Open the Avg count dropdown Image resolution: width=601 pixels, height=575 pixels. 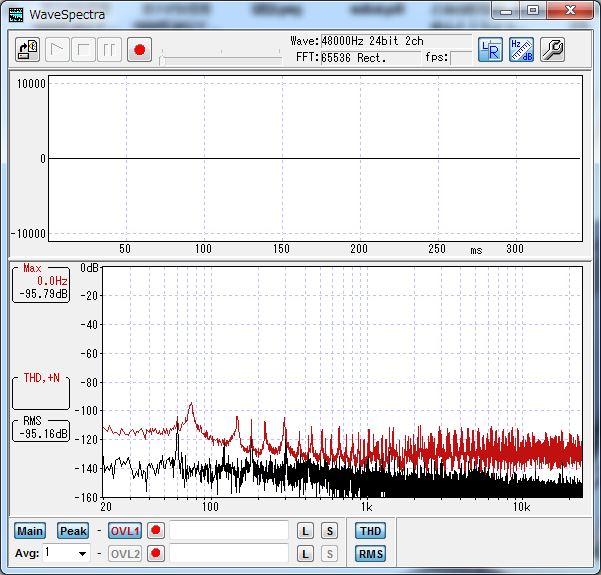[82, 554]
